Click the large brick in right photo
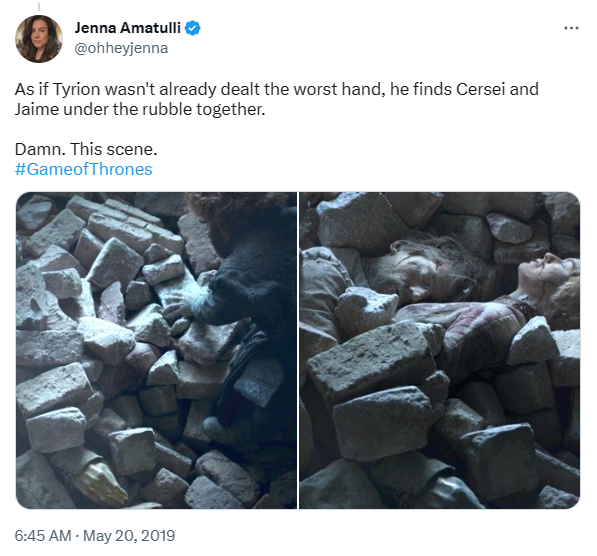The image size is (597, 556). tap(371, 360)
